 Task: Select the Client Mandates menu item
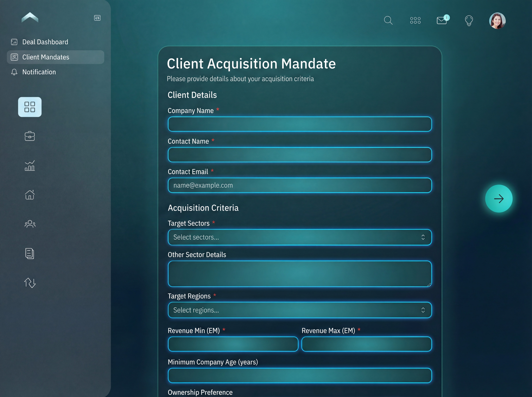pos(46,57)
